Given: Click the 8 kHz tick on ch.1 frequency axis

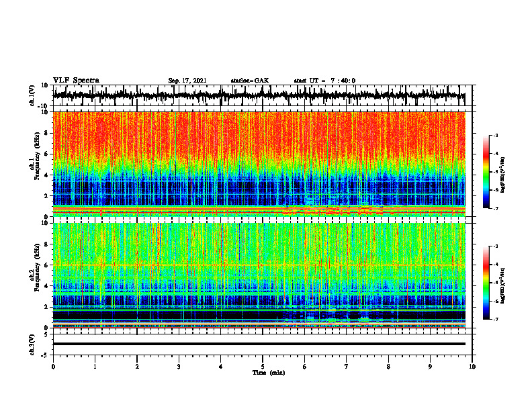Looking at the screenshot, I should click(x=46, y=133).
